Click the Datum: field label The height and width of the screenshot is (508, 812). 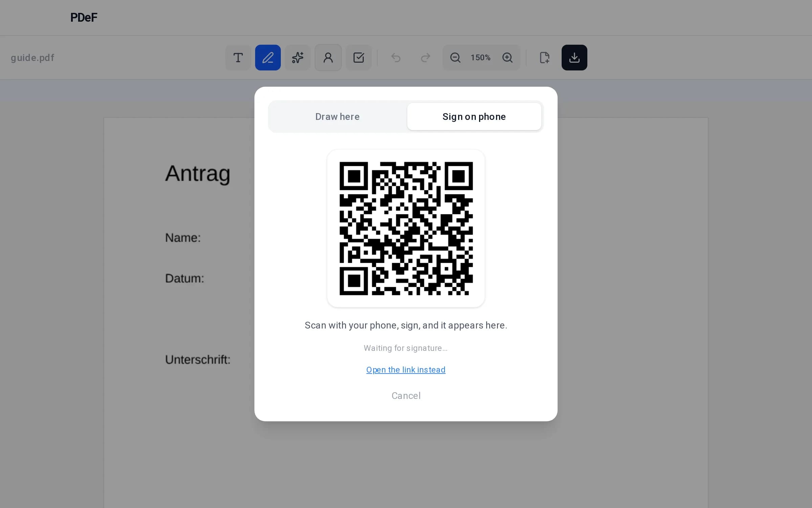click(184, 278)
